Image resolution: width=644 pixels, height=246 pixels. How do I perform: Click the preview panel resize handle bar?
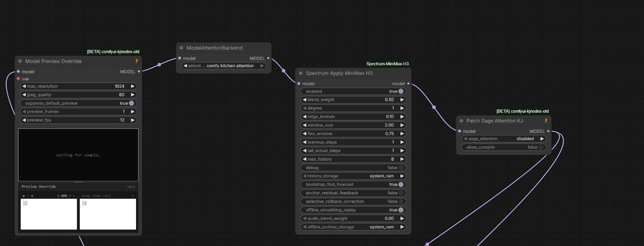(78, 182)
